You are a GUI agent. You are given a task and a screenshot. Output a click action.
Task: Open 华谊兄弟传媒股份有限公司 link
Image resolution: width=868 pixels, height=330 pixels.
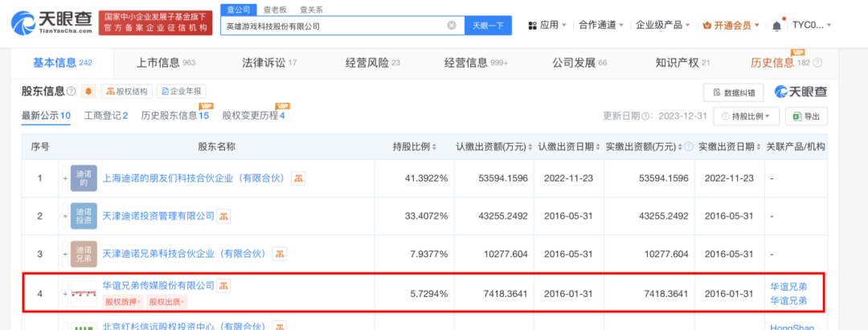coord(158,286)
